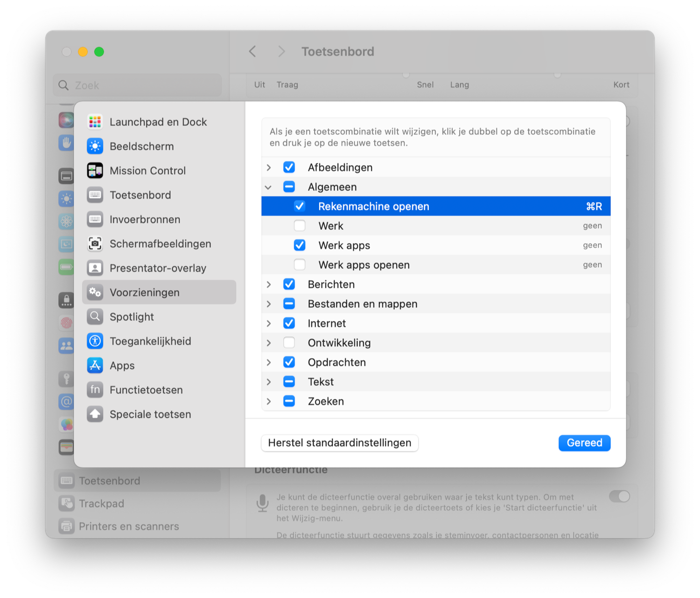
Task: Toggle the Zoeken checkbox
Action: click(x=289, y=401)
